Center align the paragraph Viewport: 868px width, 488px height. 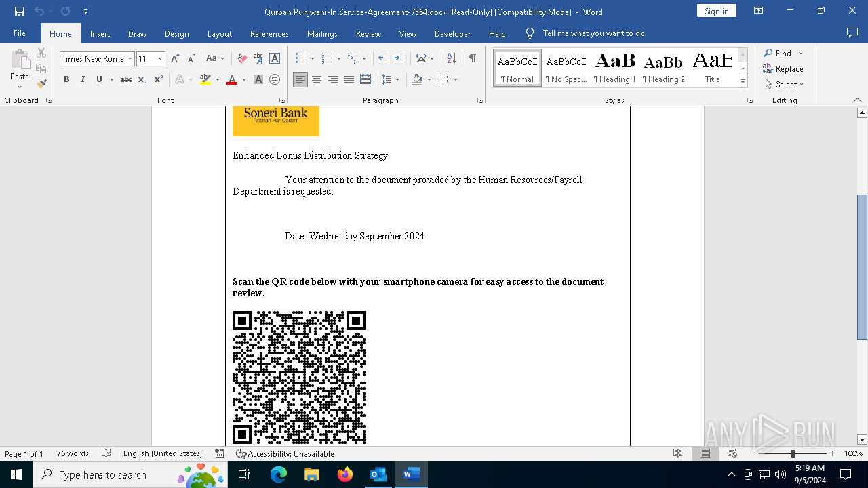(317, 79)
